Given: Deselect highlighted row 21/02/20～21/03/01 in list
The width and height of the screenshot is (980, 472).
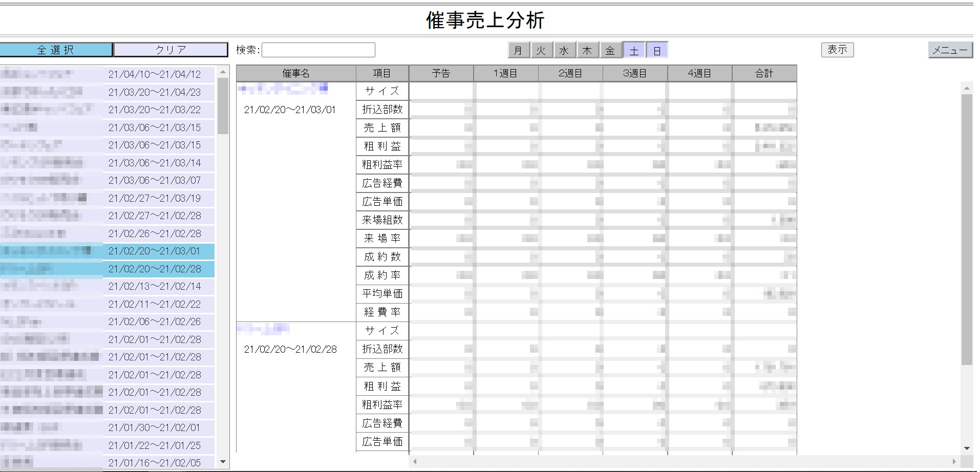Looking at the screenshot, I should [107, 251].
